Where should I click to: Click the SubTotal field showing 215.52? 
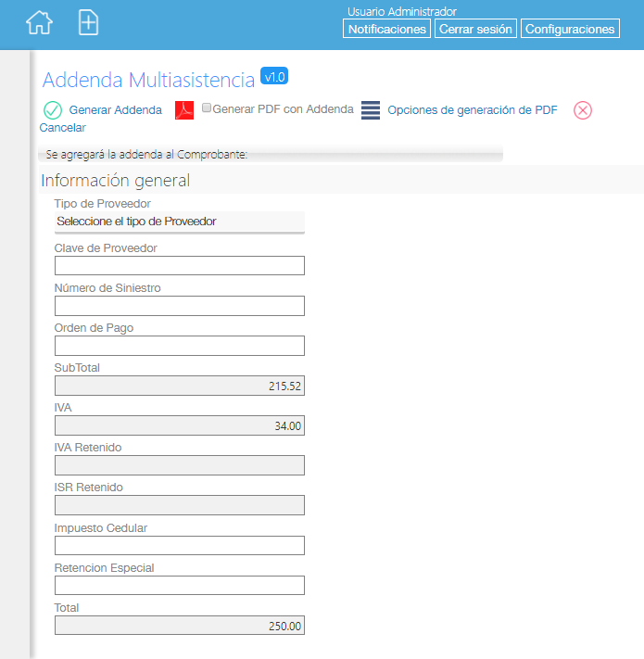[x=180, y=386]
